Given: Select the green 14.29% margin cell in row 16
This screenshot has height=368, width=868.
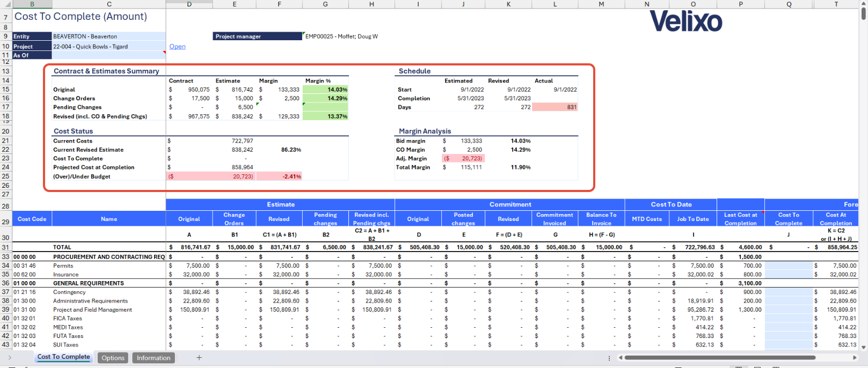Looking at the screenshot, I should click(325, 98).
